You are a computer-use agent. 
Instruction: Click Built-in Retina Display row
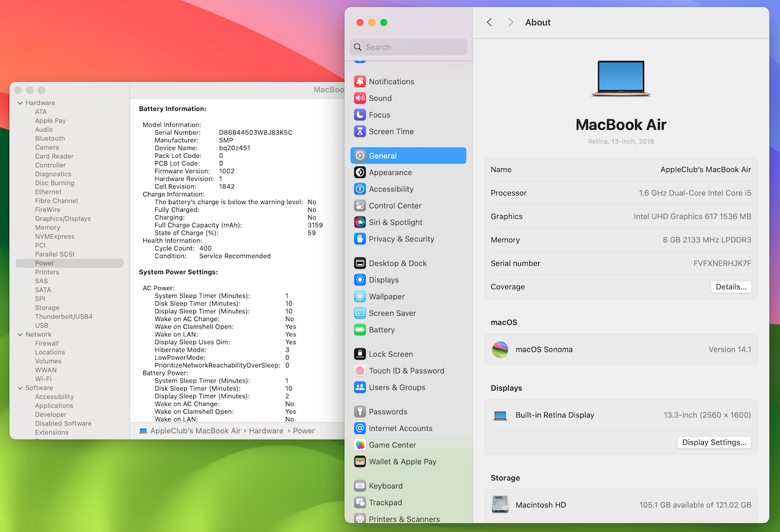[621, 416]
